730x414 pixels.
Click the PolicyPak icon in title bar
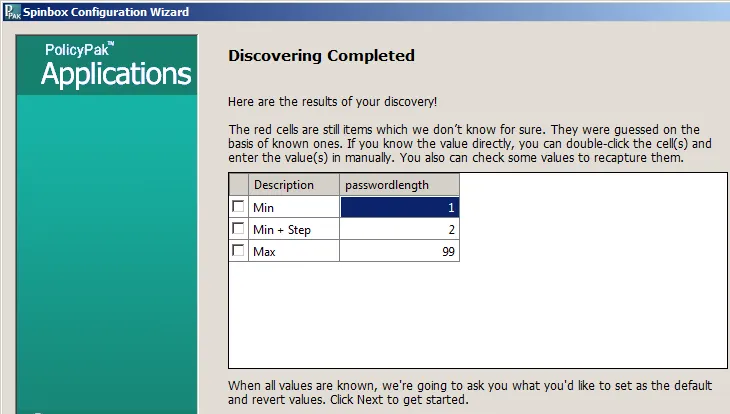point(13,12)
